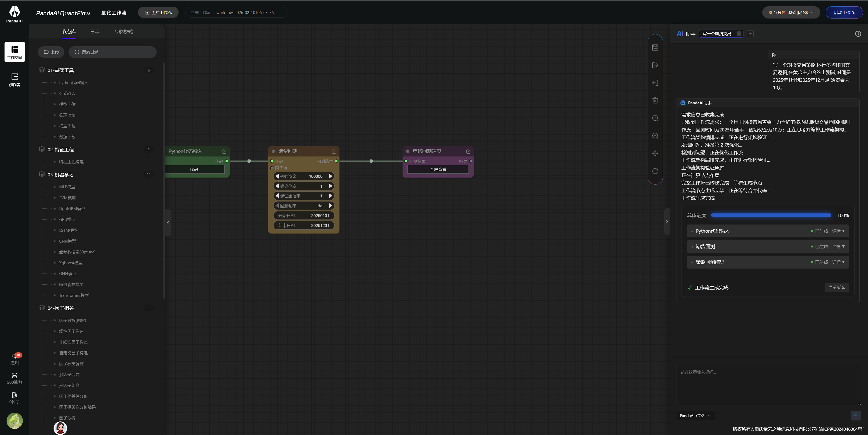The width and height of the screenshot is (868, 435).
Task: Click the 回测结果 output port on 期货回测
Action: tap(336, 161)
